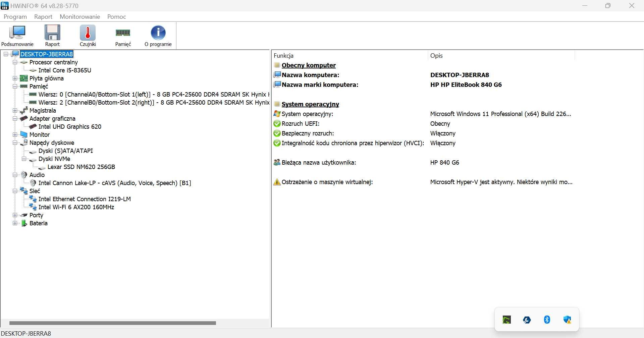Click the Audio speaker icon in tree
The height and width of the screenshot is (338, 644).
(24, 175)
